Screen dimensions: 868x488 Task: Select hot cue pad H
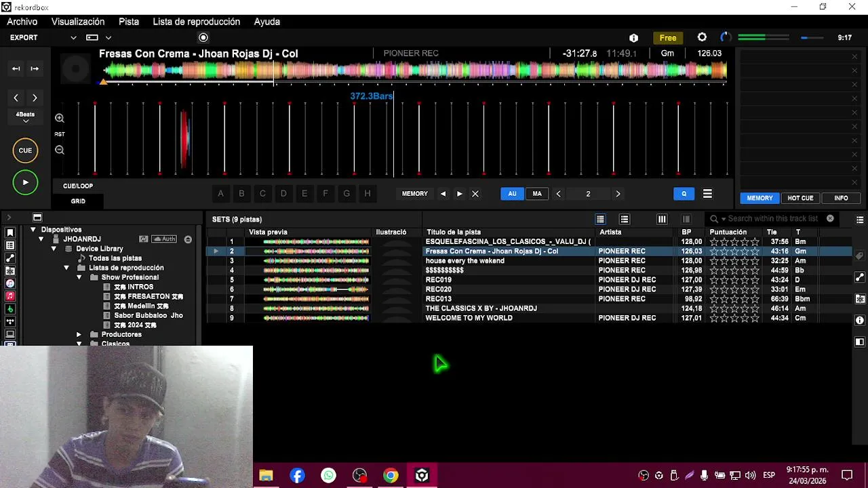[368, 194]
